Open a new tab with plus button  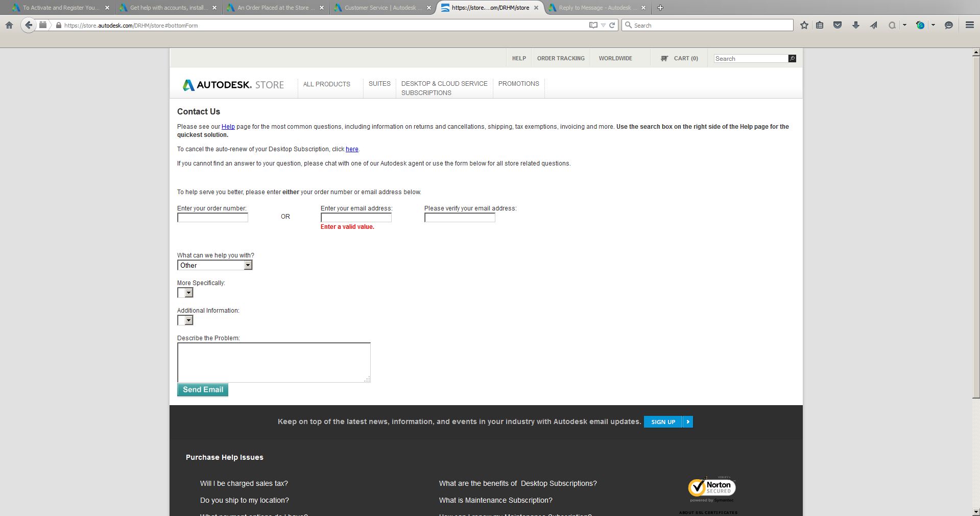click(x=660, y=8)
